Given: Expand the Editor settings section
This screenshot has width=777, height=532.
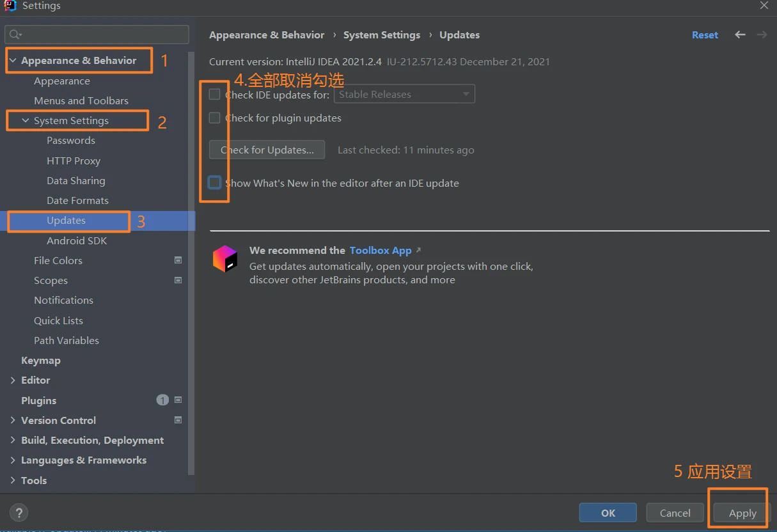Looking at the screenshot, I should pyautogui.click(x=13, y=380).
